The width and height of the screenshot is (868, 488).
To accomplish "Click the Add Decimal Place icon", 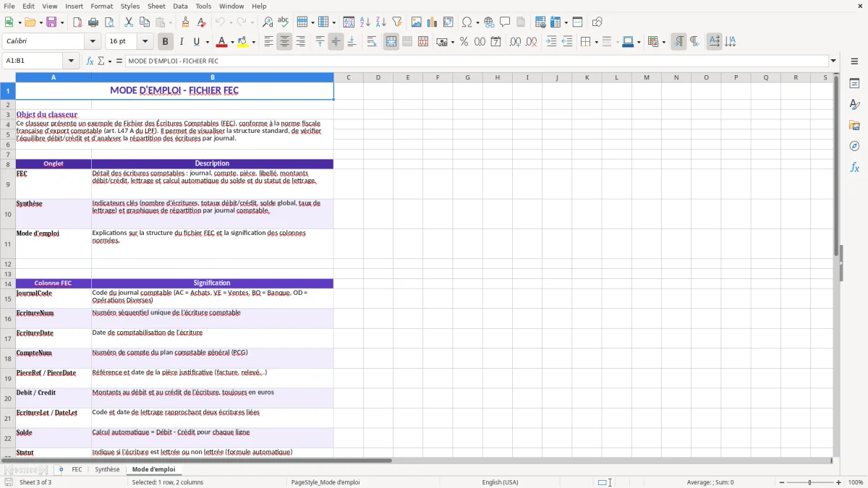I will point(515,42).
